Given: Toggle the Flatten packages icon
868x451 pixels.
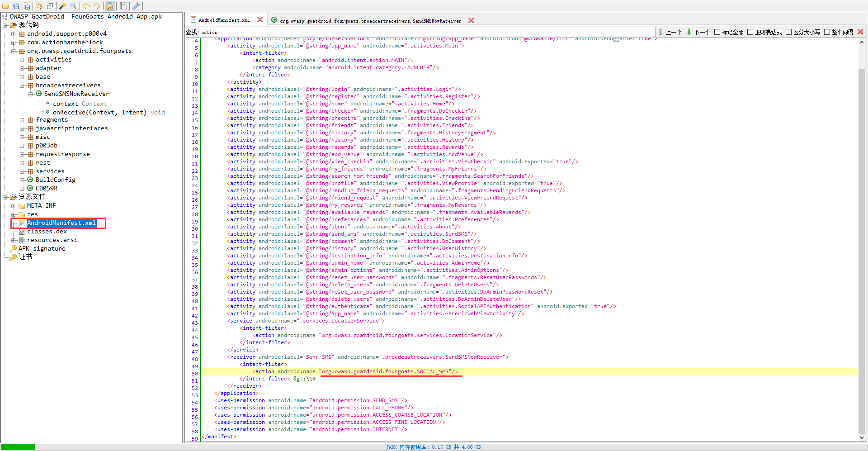Looking at the screenshot, I should (x=50, y=6).
